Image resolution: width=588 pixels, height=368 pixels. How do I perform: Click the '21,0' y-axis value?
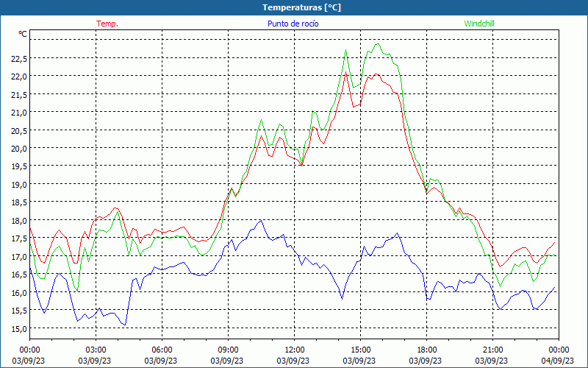(19, 113)
